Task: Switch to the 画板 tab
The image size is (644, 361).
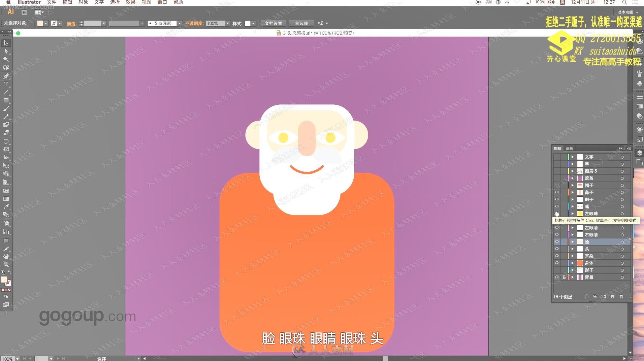Action: tap(570, 149)
